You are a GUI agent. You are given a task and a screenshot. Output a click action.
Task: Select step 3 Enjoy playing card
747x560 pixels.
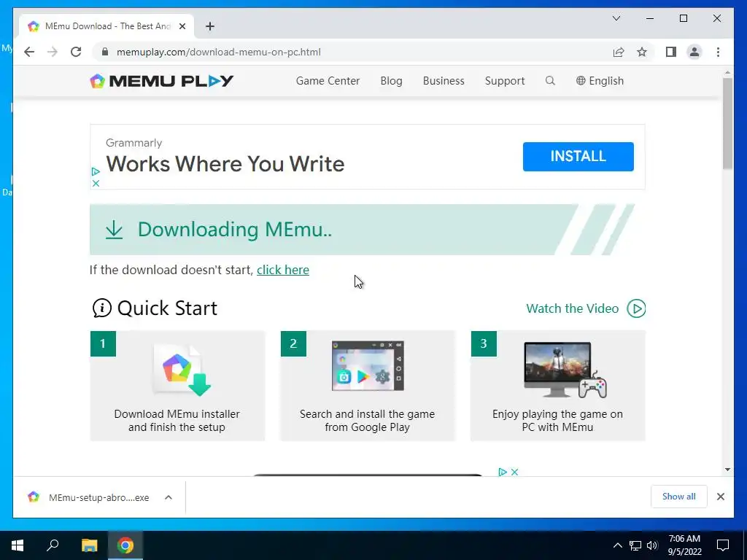pos(558,386)
